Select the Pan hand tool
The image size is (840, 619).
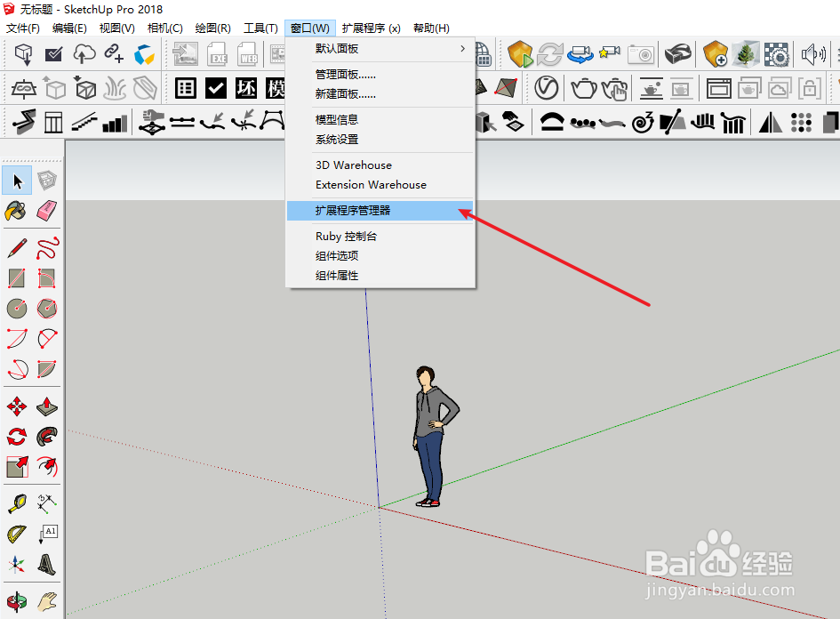pos(47,601)
